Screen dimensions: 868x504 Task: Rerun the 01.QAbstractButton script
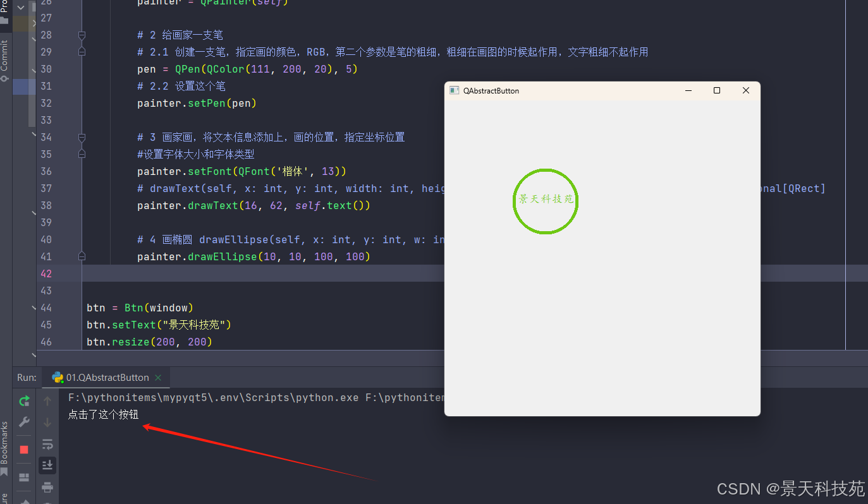25,400
